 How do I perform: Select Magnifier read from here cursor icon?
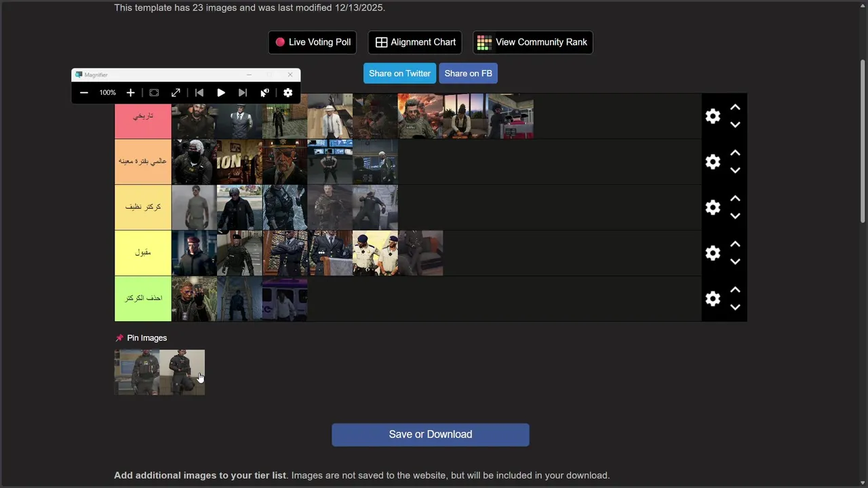265,93
